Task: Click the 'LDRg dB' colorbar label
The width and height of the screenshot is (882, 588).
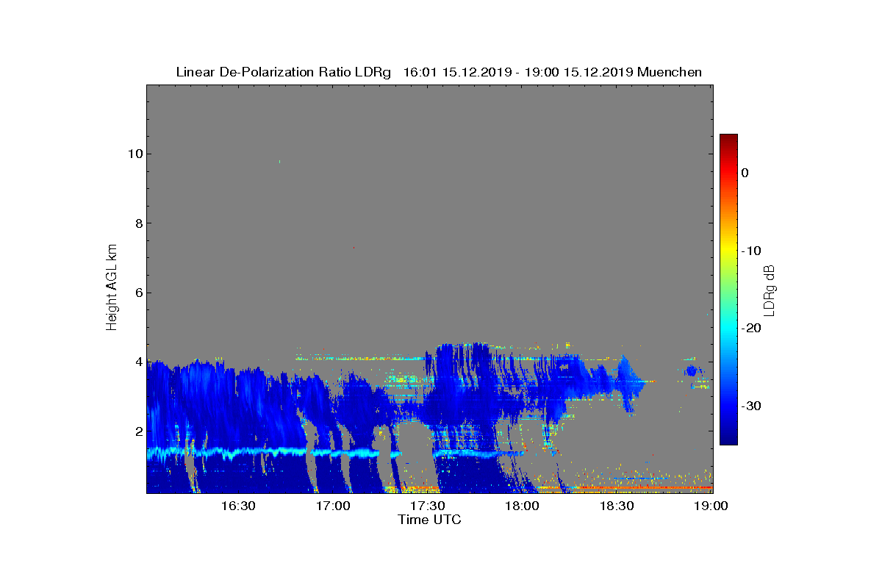Action: tap(770, 290)
